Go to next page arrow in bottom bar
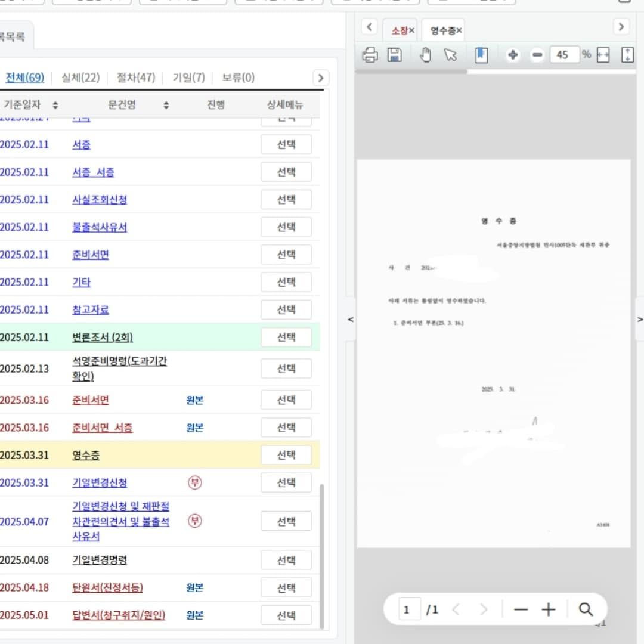 tap(484, 609)
